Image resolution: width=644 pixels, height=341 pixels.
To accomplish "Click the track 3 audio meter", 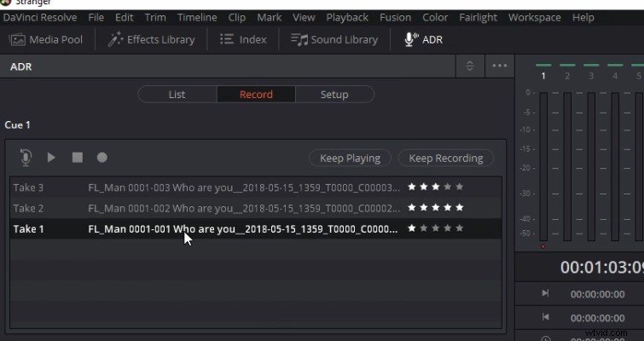I will (x=591, y=166).
